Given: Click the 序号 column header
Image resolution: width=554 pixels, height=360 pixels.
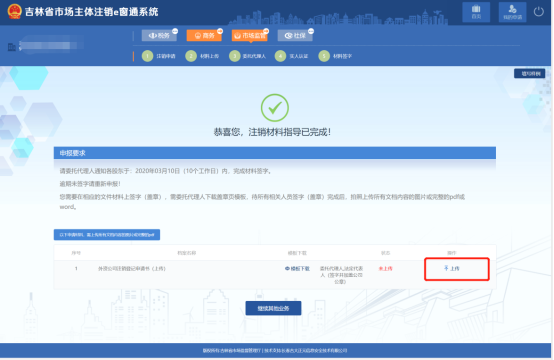Looking at the screenshot, I should pyautogui.click(x=76, y=253).
